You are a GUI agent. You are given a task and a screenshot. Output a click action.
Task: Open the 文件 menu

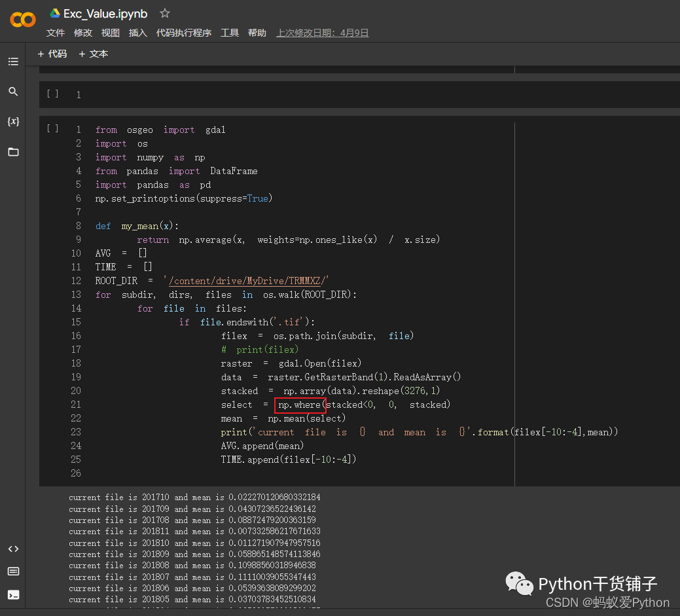[x=56, y=33]
